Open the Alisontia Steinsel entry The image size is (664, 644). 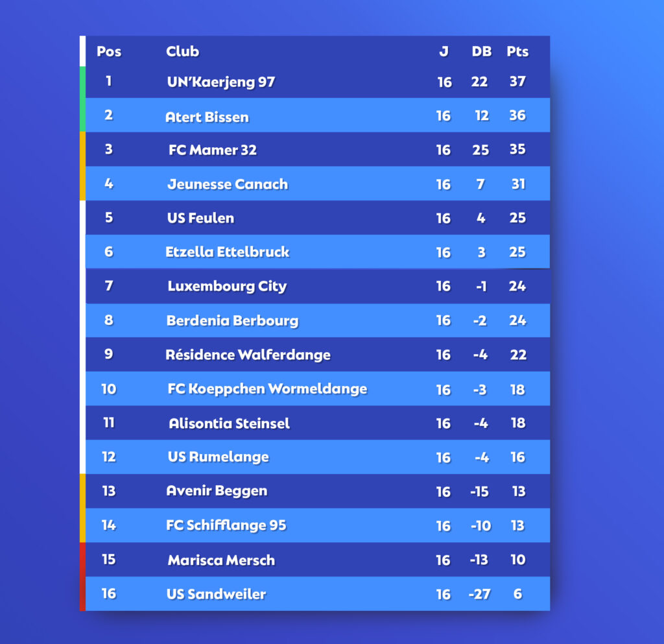[x=229, y=423]
